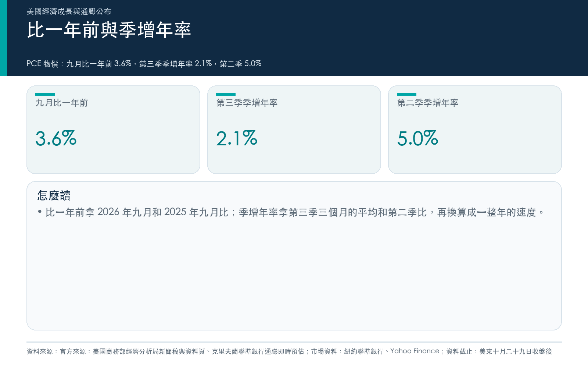This screenshot has height=368, width=588.
Task: Click the subtitle line starting with PCE 物價
Action: 144,64
